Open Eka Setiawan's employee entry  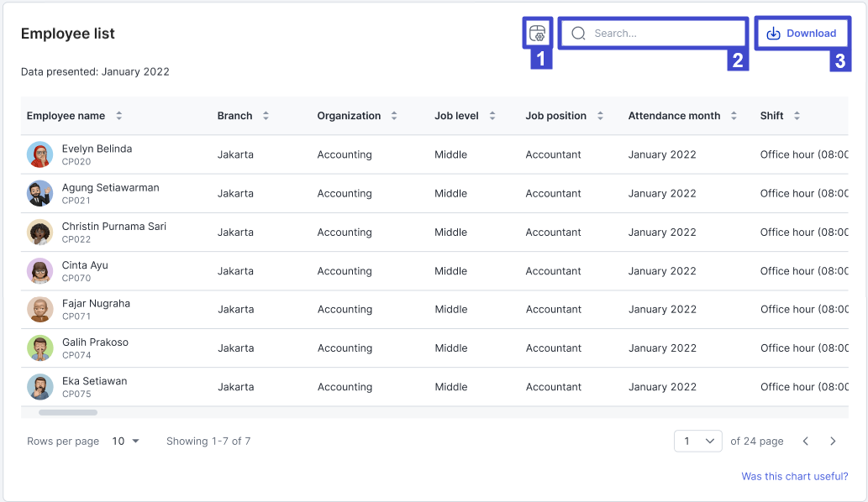click(x=94, y=381)
